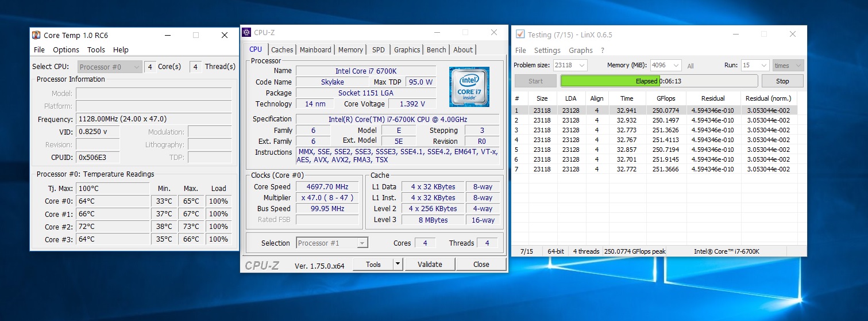The width and height of the screenshot is (868, 321).
Task: Click the Residual (norm.) column header
Action: 769,98
